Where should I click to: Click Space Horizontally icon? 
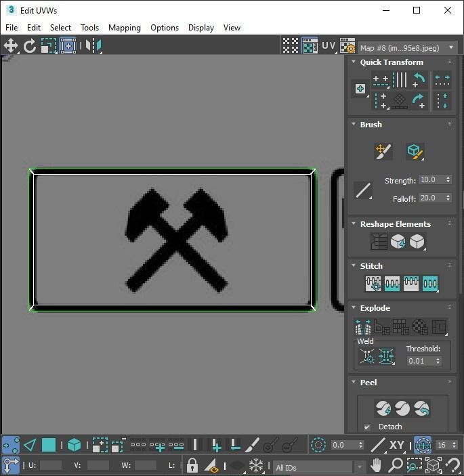click(x=442, y=81)
